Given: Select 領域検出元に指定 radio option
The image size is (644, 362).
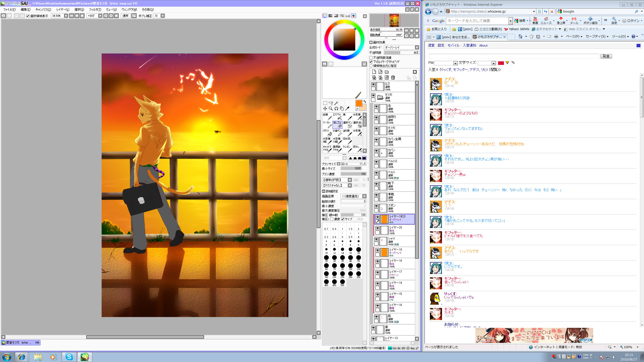Looking at the screenshot, I should 371,66.
